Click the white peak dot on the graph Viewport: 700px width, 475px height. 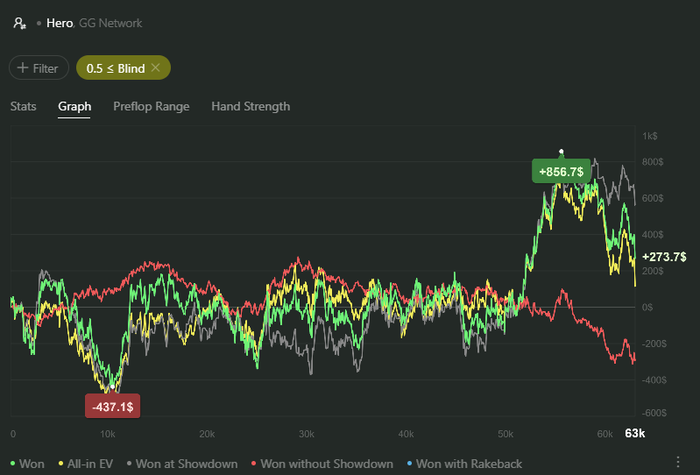tap(561, 152)
